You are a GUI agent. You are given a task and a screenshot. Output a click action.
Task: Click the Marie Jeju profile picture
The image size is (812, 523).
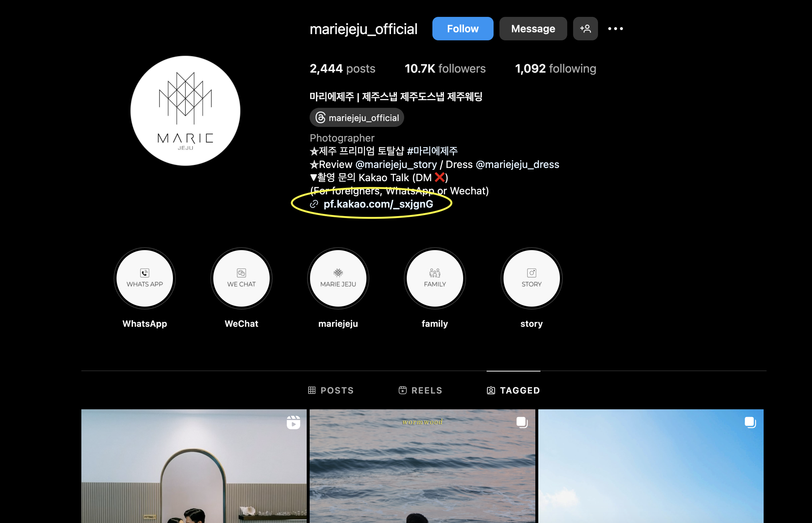[185, 111]
